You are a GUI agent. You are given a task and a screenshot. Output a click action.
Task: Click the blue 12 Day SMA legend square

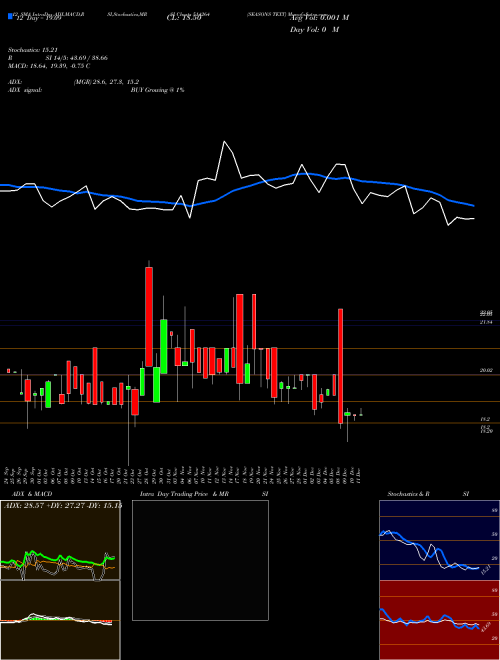point(10,16)
